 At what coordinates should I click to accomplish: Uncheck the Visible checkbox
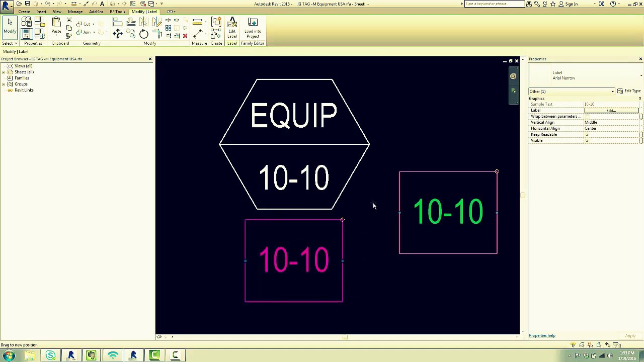coord(587,141)
